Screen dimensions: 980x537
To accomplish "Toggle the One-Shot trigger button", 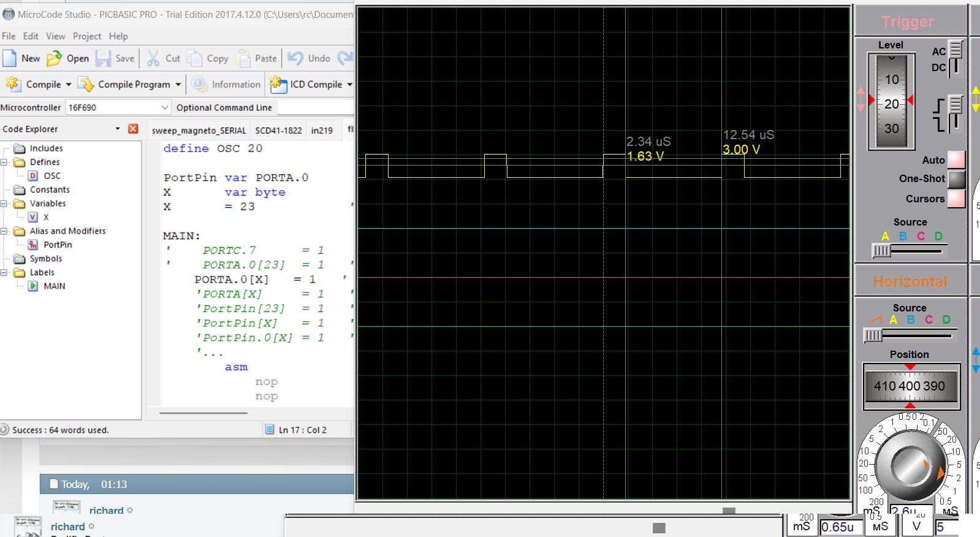I will (x=955, y=179).
